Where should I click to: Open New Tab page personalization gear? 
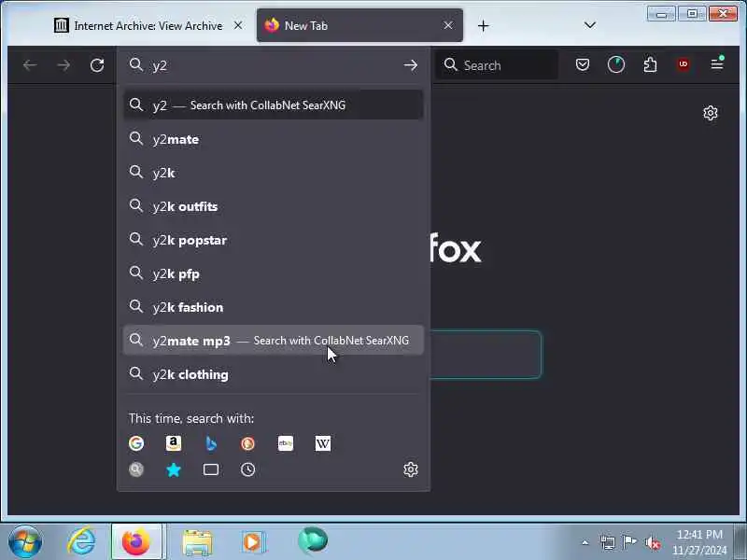tap(711, 113)
